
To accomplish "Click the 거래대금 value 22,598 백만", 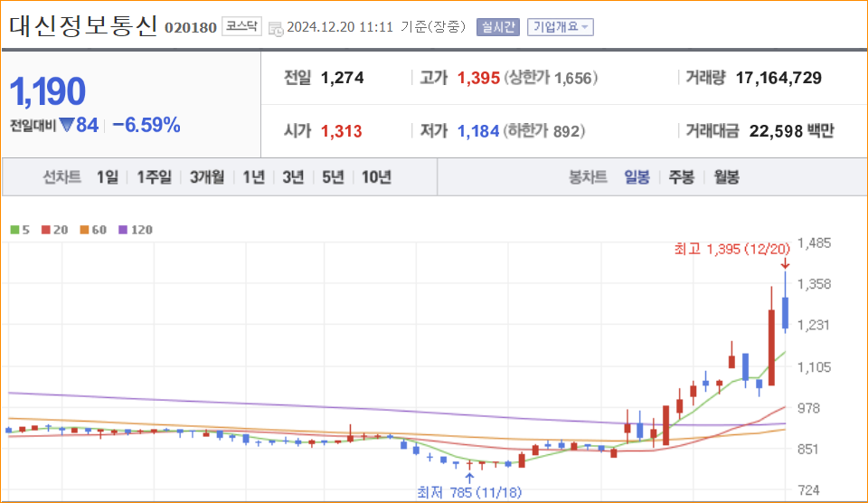I will 792,131.
